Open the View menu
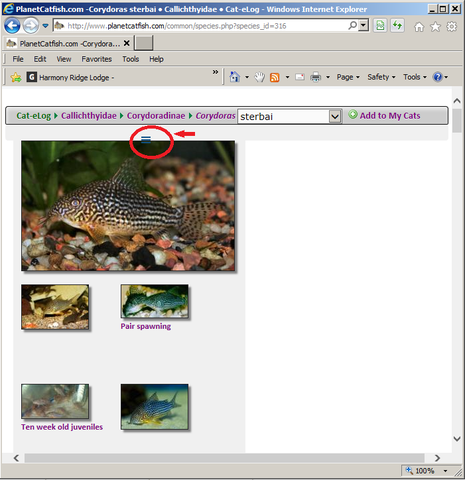 64,59
